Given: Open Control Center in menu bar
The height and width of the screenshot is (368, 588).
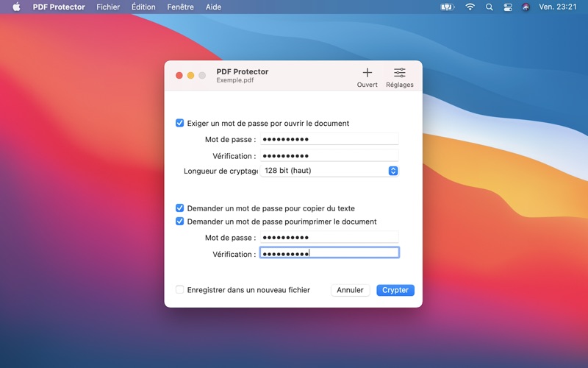Looking at the screenshot, I should coord(507,7).
